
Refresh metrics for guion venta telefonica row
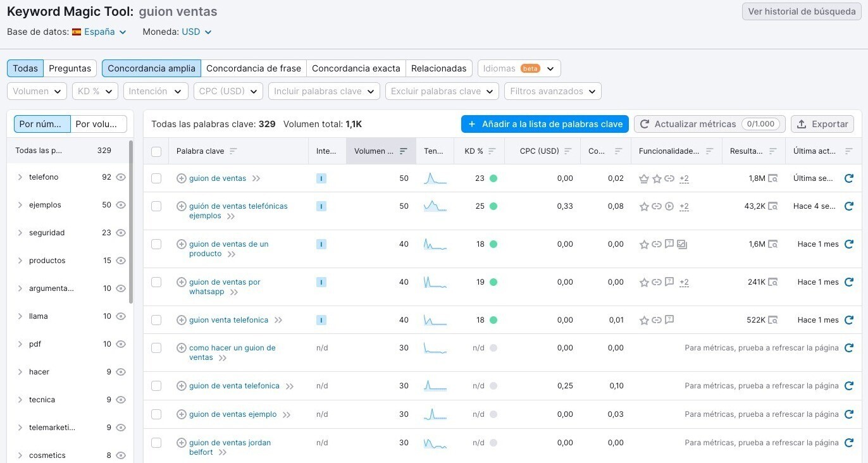[848, 319]
